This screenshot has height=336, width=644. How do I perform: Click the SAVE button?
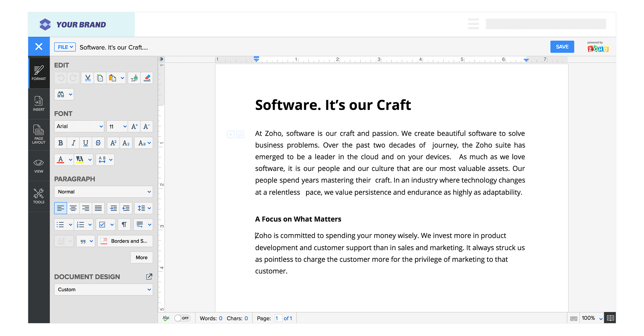point(562,47)
